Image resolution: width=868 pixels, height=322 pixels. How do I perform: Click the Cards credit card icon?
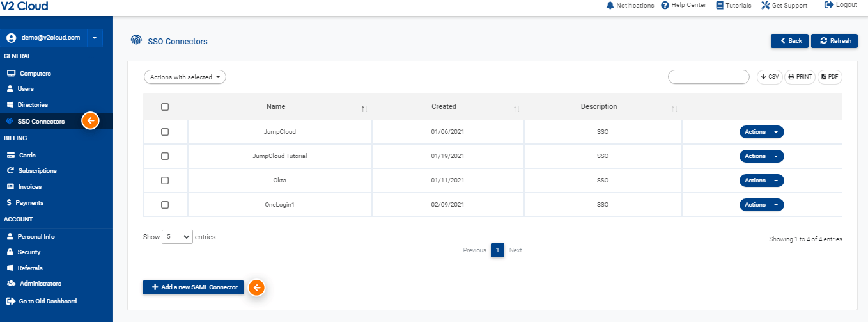pyautogui.click(x=10, y=155)
